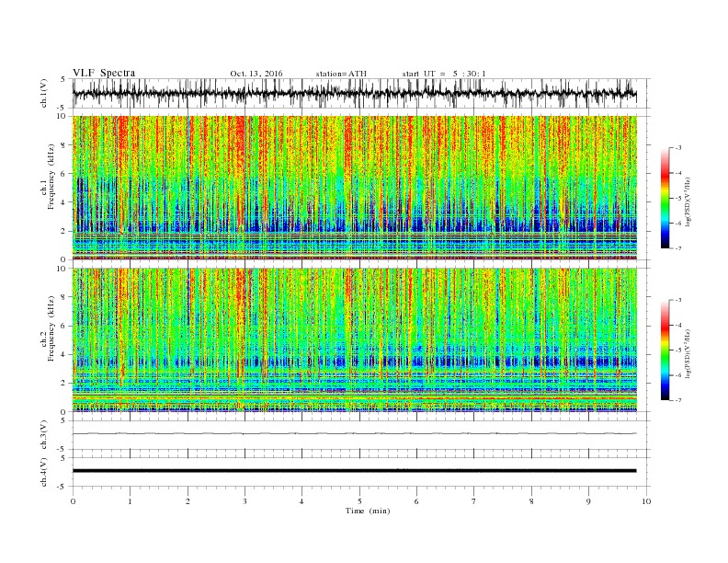Click the "-4" tick on the lower colorbar
Screen dimensions: 728x563
click(677, 325)
